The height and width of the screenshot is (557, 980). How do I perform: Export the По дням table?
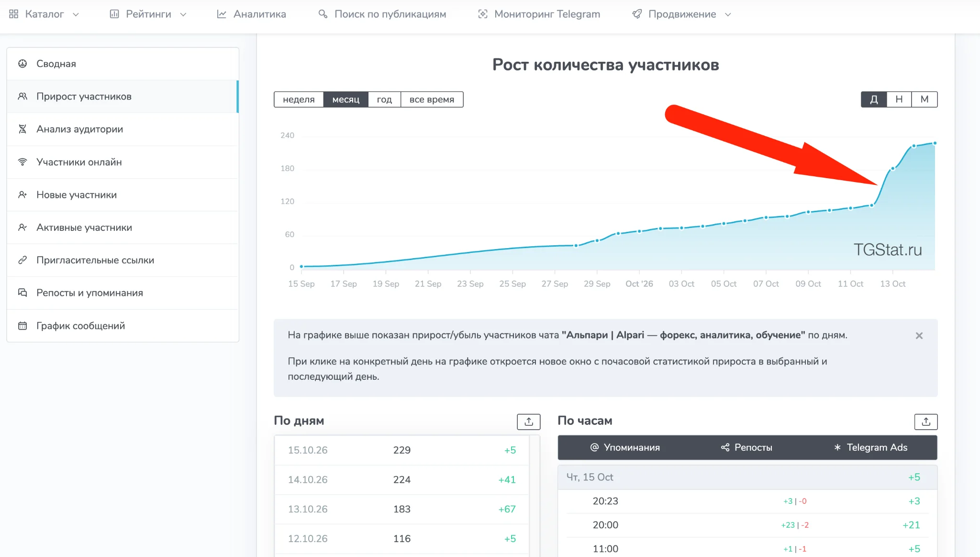[x=529, y=422]
